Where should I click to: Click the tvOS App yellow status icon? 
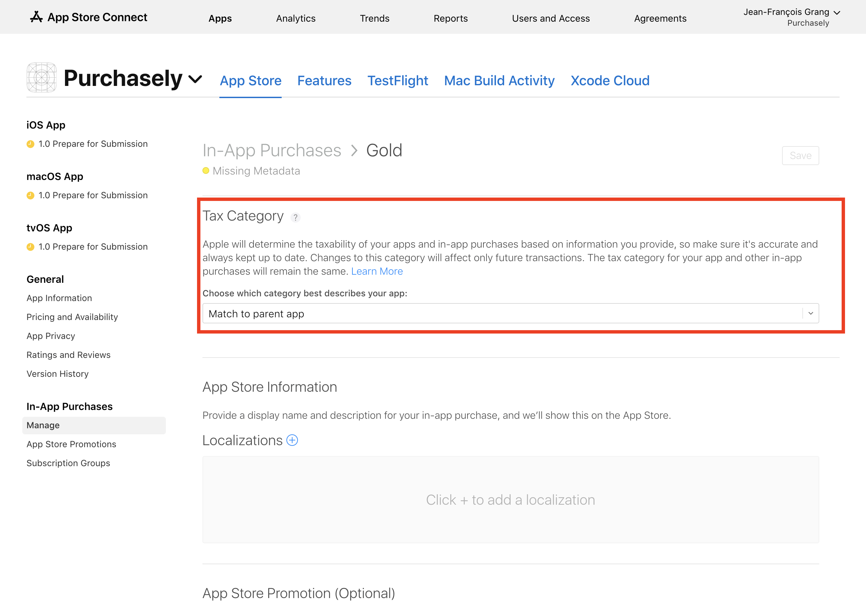(x=30, y=247)
